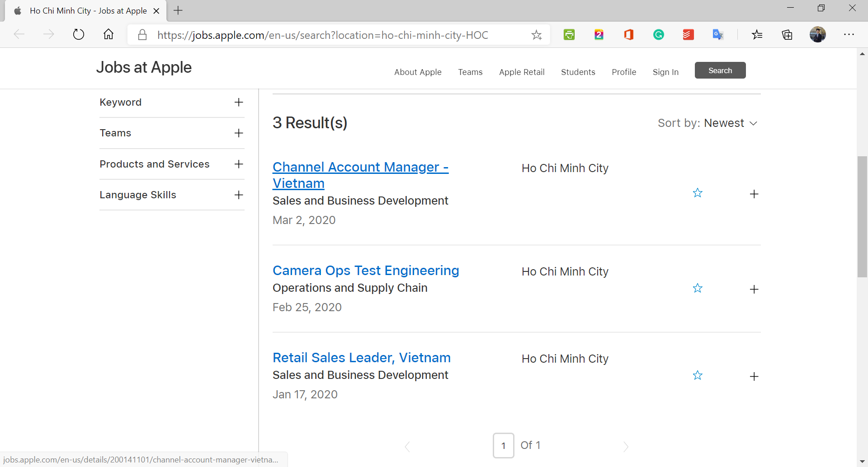Open a new browser tab
The width and height of the screenshot is (868, 467).
(x=178, y=10)
